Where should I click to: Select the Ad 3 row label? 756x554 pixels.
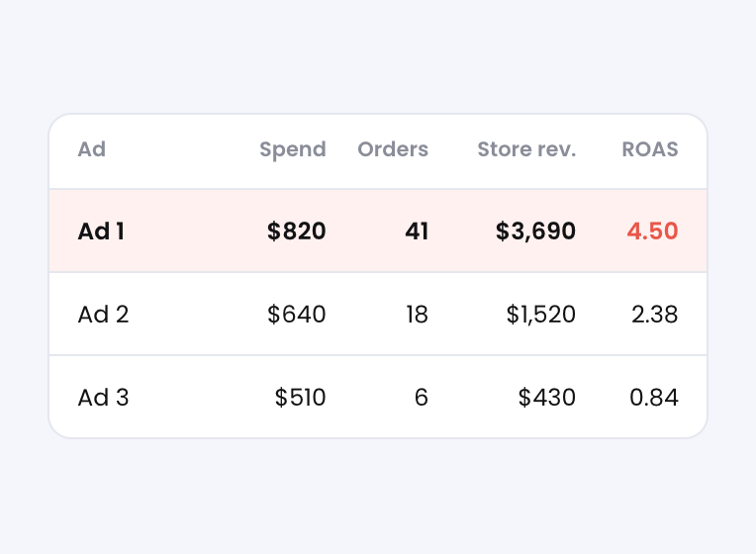[x=103, y=398]
